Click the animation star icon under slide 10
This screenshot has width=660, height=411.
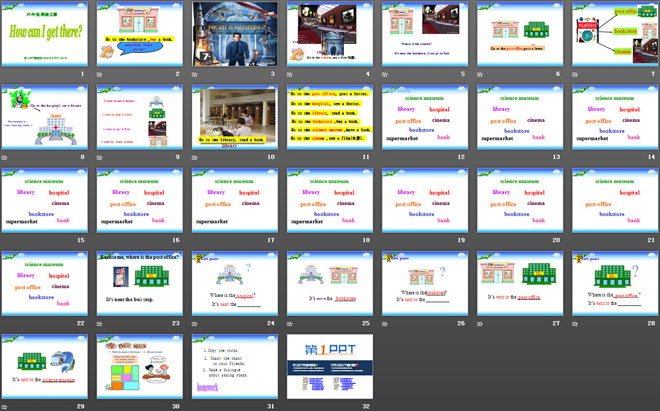[196, 157]
